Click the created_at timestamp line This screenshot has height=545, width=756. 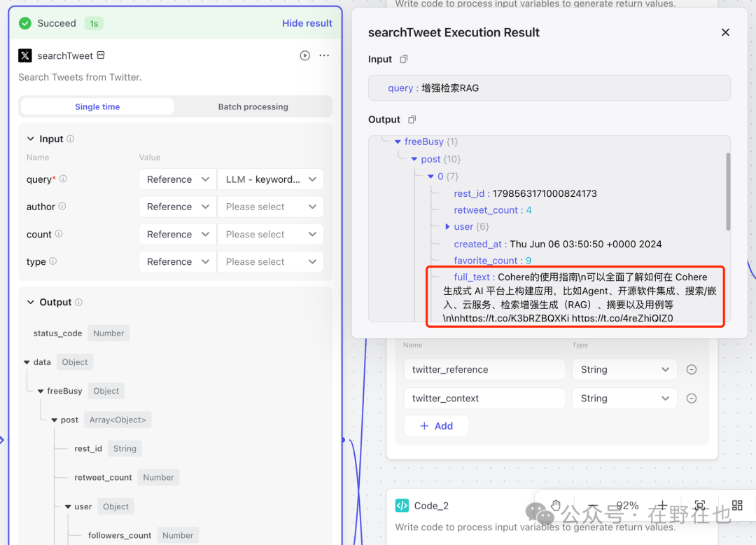(557, 244)
